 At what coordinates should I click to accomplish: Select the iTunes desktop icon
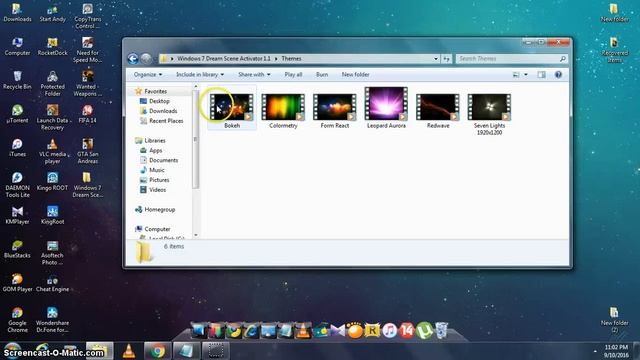[17, 147]
